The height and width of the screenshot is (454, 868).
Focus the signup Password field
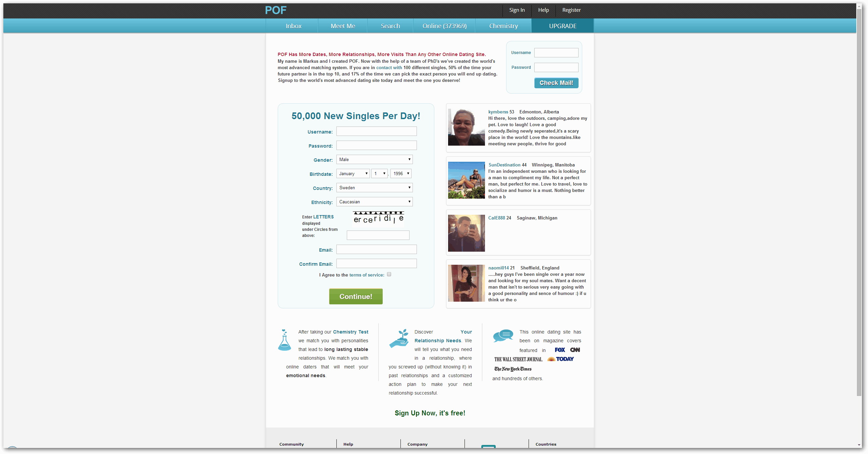coord(376,146)
